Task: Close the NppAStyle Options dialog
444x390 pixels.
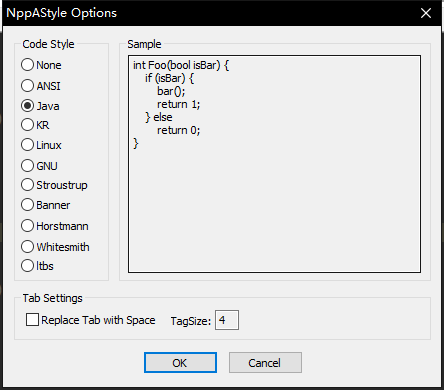Action: coord(426,13)
